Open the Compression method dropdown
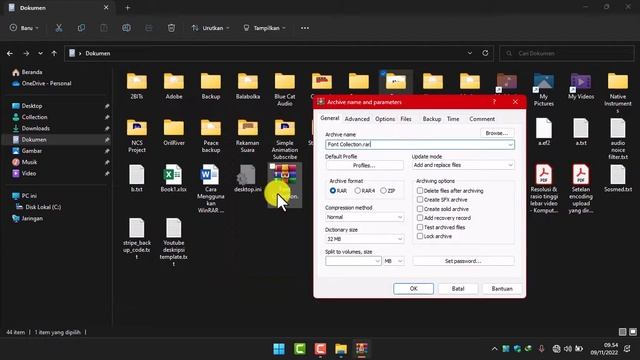 (x=364, y=217)
